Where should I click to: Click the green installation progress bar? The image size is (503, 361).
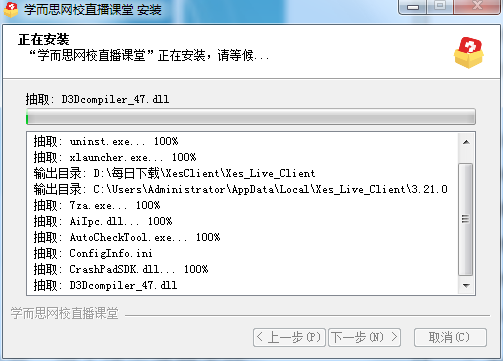coord(251,117)
